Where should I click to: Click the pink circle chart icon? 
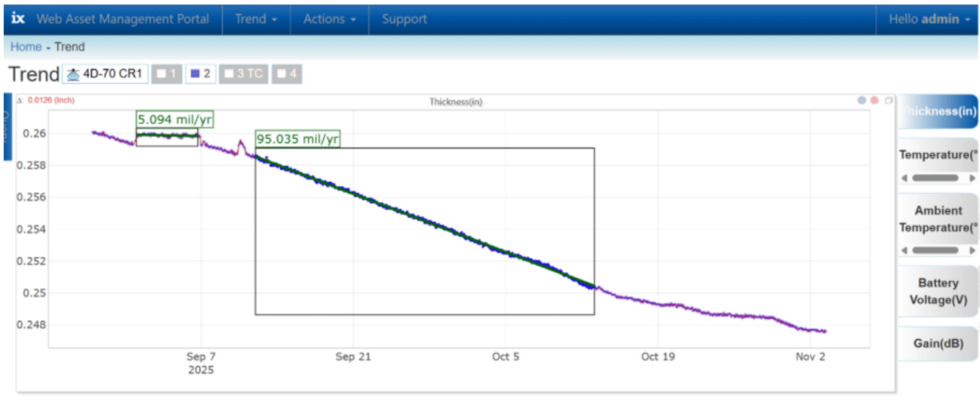(874, 101)
